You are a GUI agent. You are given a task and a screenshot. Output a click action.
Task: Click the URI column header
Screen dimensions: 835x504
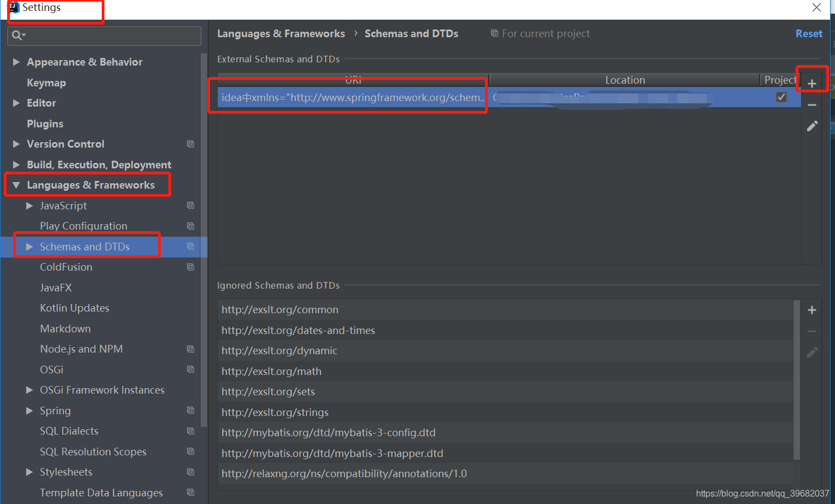click(353, 80)
